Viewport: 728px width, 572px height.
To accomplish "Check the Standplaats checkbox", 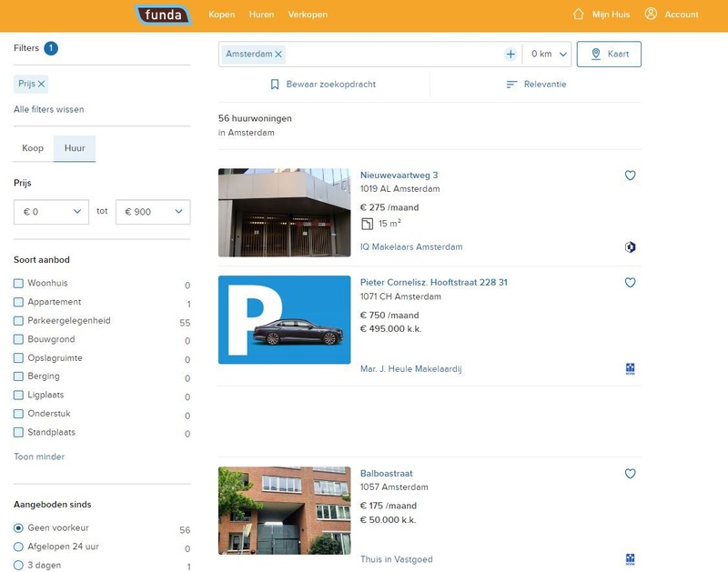I will coord(18,432).
